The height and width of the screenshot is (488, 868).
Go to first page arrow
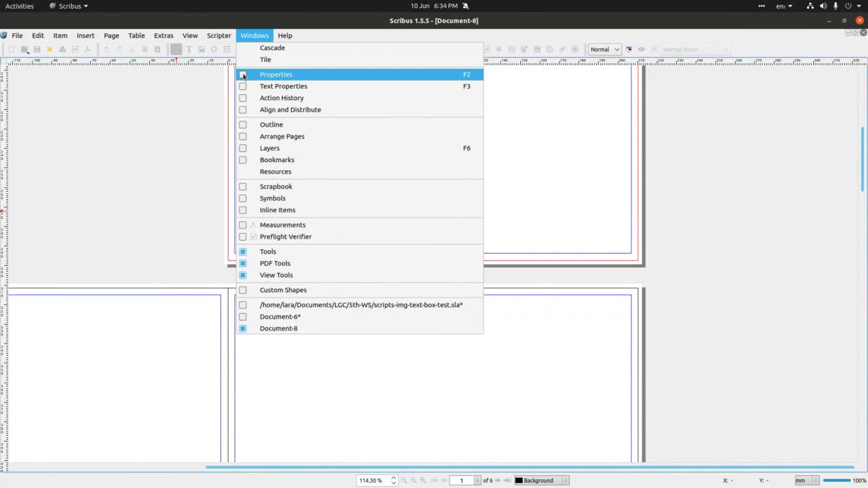pos(435,481)
